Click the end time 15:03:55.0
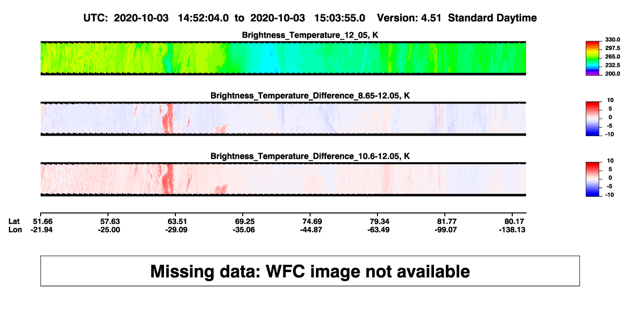The height and width of the screenshot is (330, 644). coord(340,18)
